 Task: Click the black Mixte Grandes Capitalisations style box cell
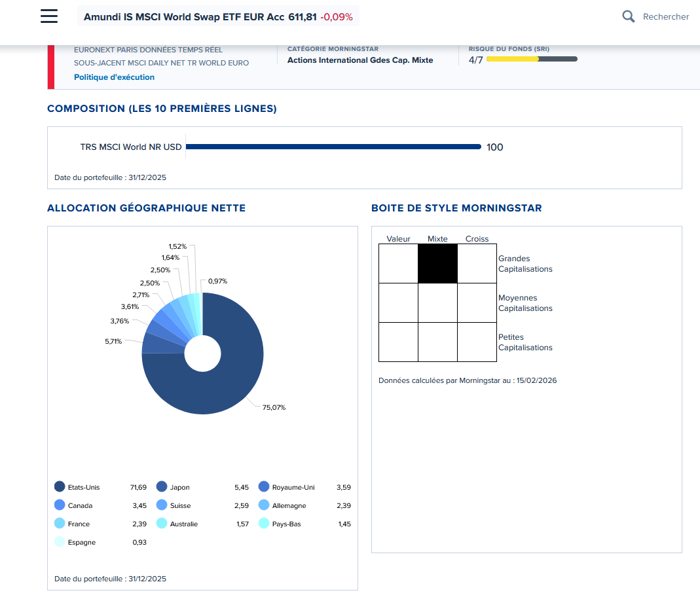point(437,263)
